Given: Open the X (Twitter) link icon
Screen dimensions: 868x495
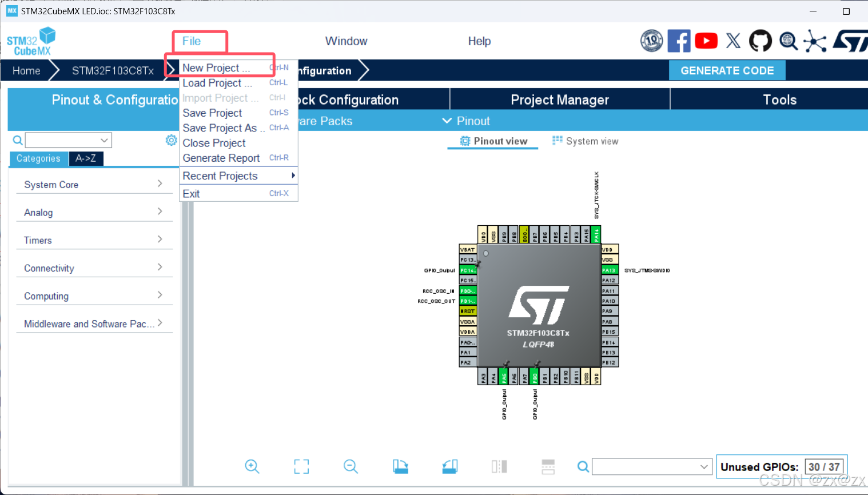Looking at the screenshot, I should (x=733, y=41).
